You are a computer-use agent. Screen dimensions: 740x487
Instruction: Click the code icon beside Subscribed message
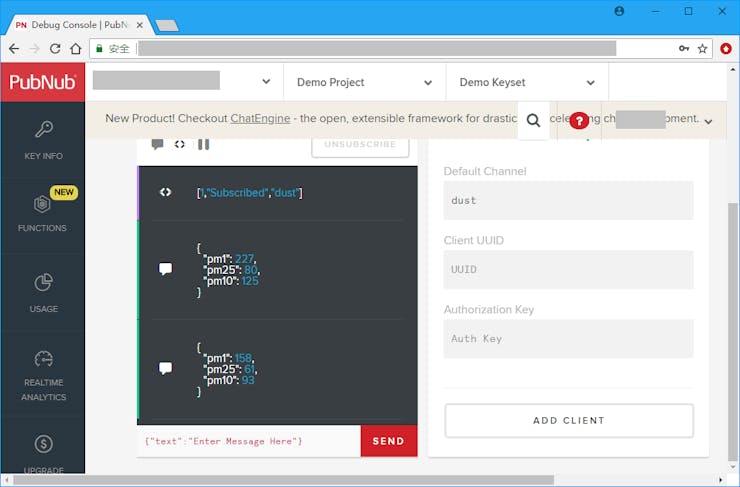coord(165,192)
